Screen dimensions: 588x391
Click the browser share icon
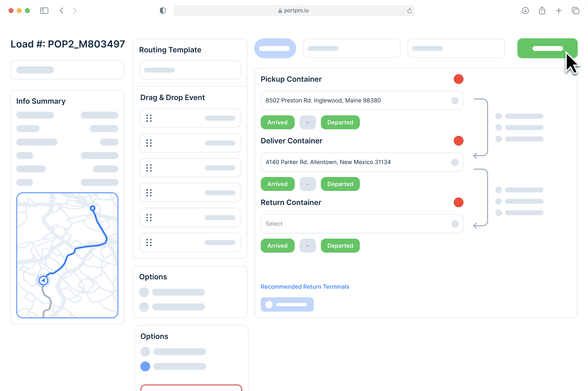542,10
